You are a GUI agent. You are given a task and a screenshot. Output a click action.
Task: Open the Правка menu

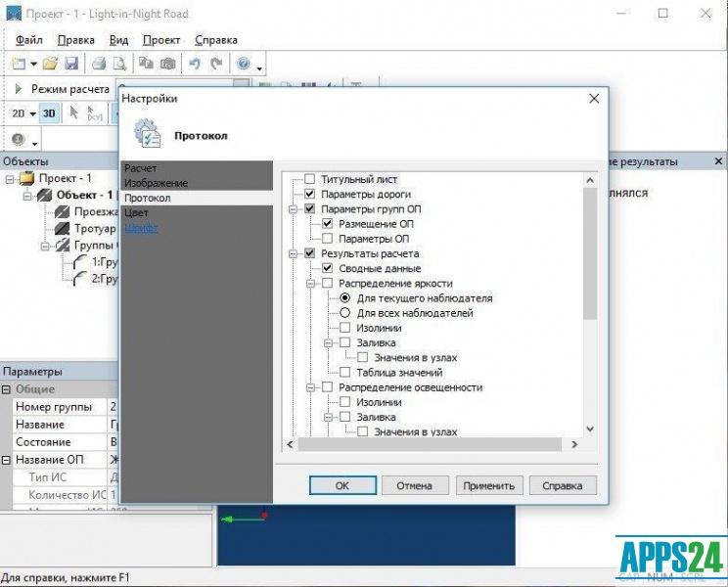coord(75,40)
